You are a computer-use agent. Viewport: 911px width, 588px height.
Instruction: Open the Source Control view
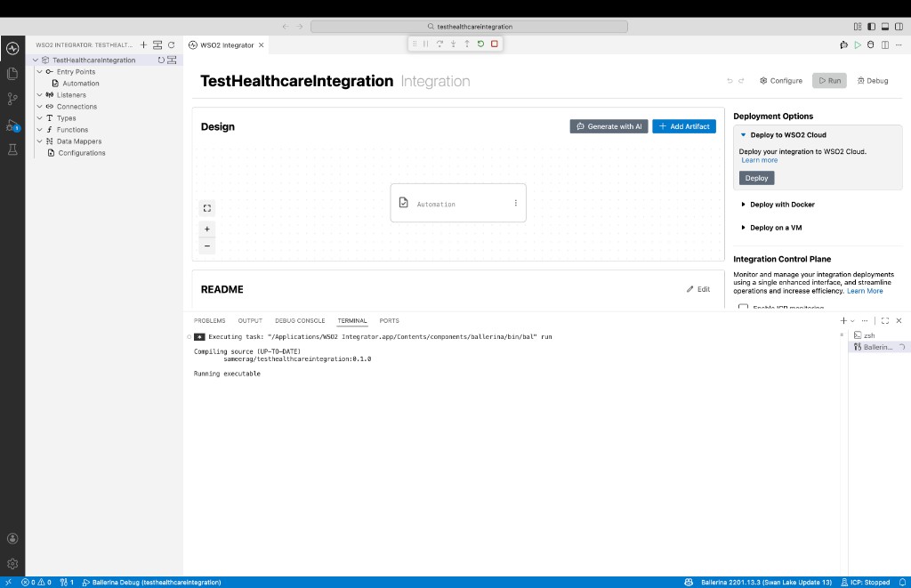tap(12, 99)
